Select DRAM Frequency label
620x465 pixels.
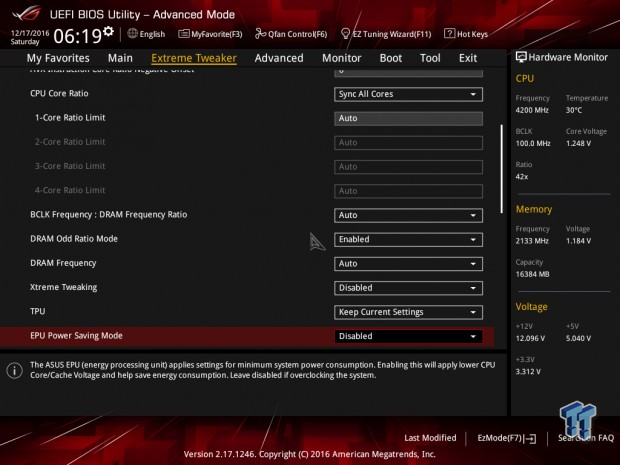tap(63, 263)
